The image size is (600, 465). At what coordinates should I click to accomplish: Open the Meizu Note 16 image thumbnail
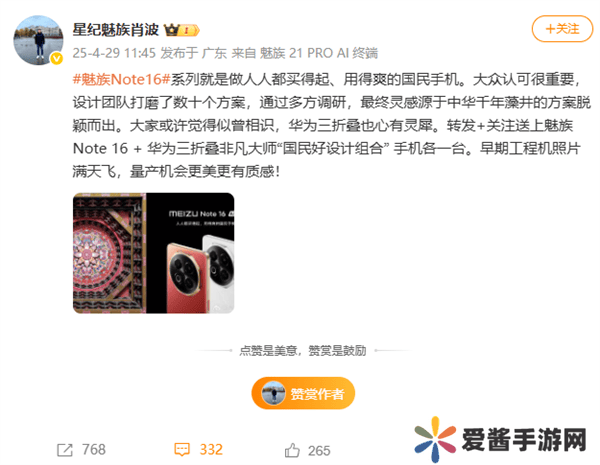tap(153, 253)
